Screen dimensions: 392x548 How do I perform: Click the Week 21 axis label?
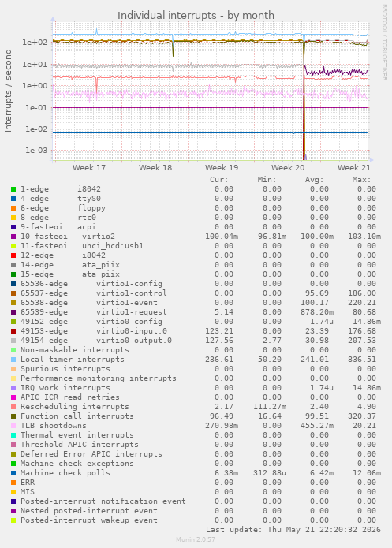[x=354, y=167]
